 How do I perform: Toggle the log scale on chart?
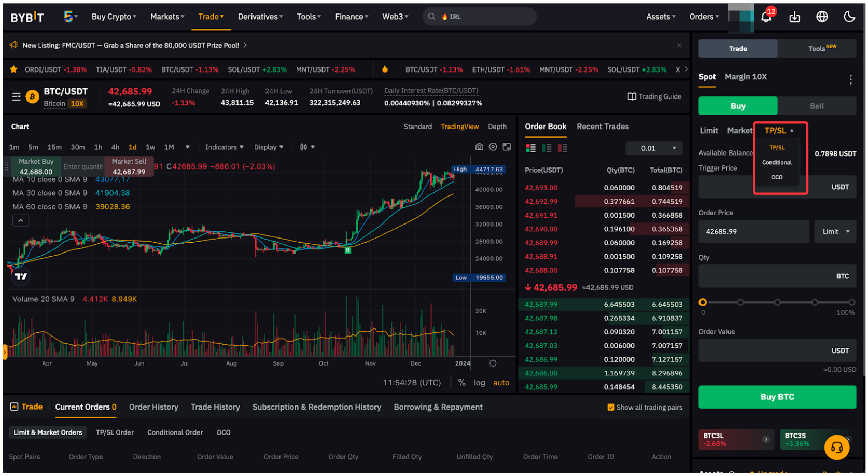click(479, 383)
